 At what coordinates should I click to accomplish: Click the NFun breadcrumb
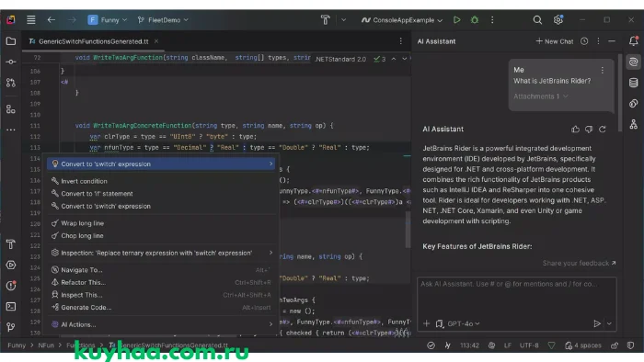(46, 345)
